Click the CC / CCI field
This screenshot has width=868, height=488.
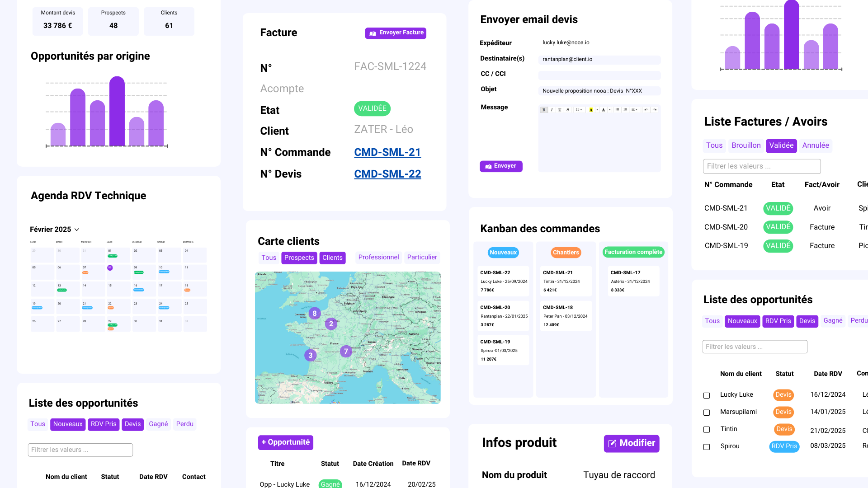(599, 75)
